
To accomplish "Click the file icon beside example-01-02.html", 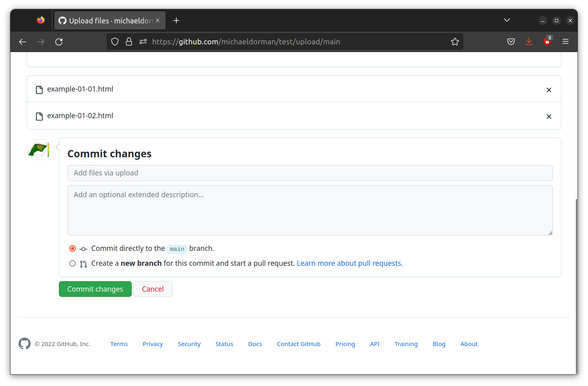I will [39, 116].
